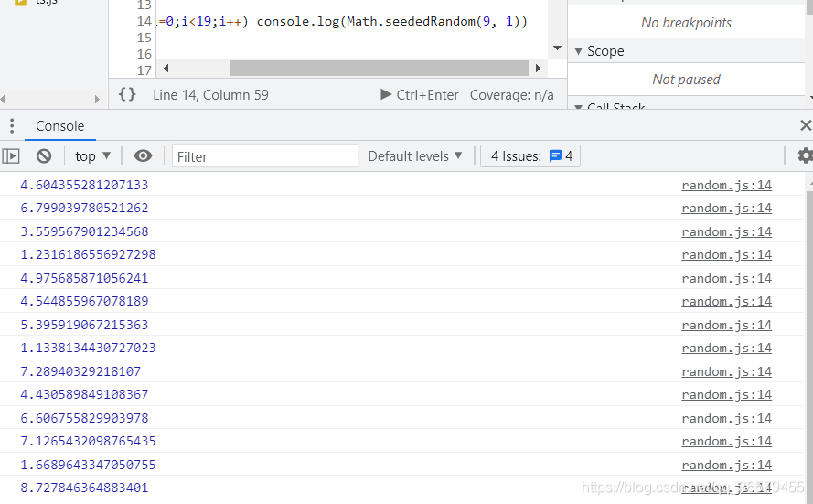
Task: Open random.js:14 link for 7.28940329218107
Action: point(726,371)
